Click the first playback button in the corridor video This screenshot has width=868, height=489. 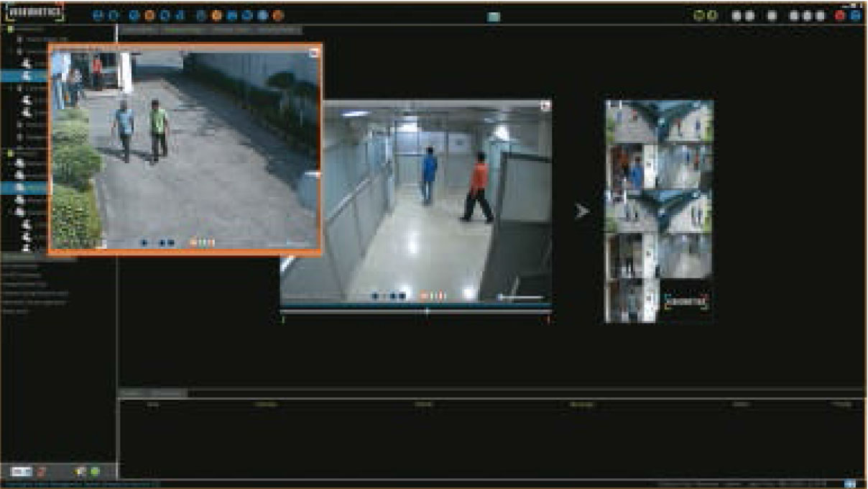tap(375, 296)
